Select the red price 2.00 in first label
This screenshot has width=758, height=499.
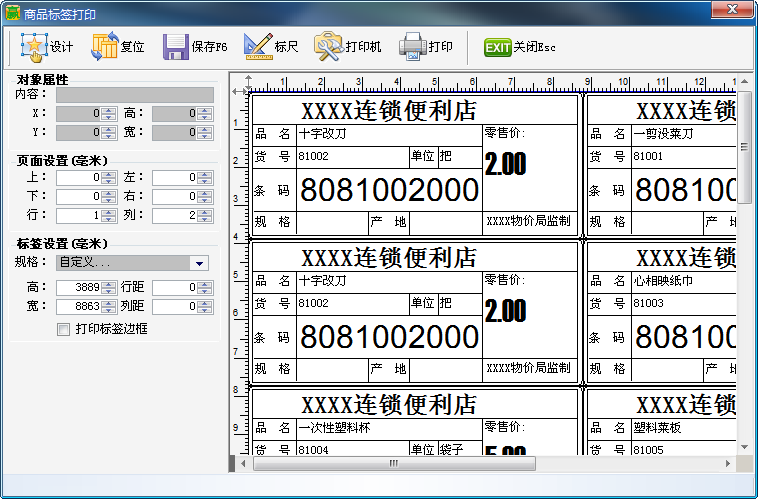point(506,165)
